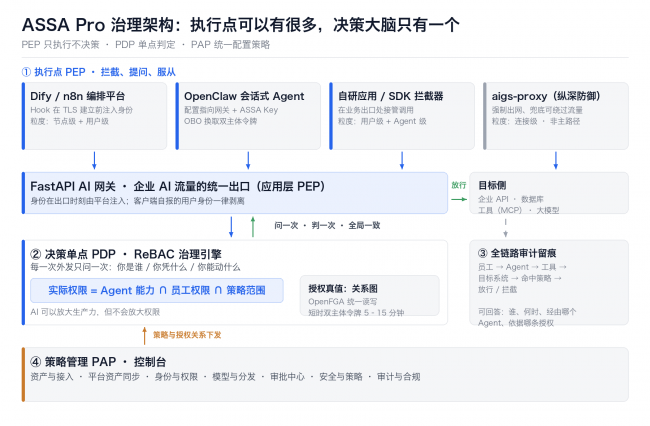The image size is (650, 426).
Task: Click the ① 执行点 PEP section heading
Action: (x=99, y=72)
